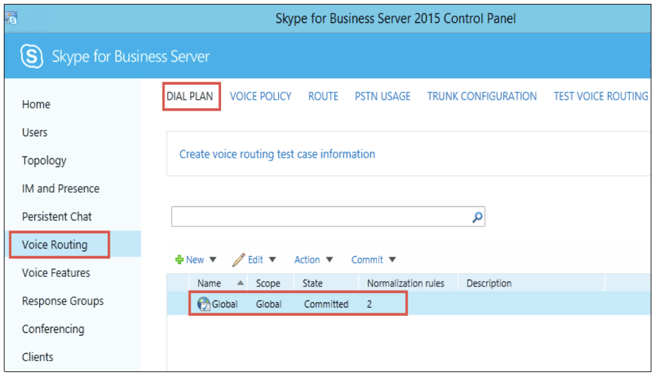655x376 pixels.
Task: Switch to the DIAL PLAN tab
Action: (190, 97)
